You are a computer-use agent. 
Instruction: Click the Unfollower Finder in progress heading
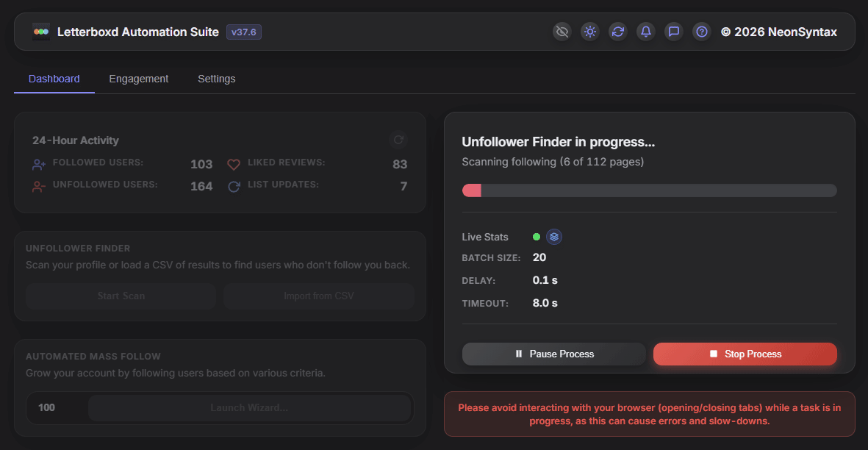coord(558,142)
